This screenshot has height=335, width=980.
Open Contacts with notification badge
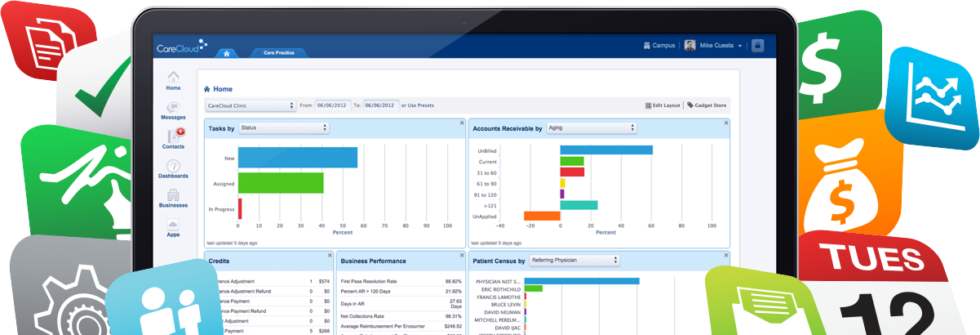[x=173, y=137]
